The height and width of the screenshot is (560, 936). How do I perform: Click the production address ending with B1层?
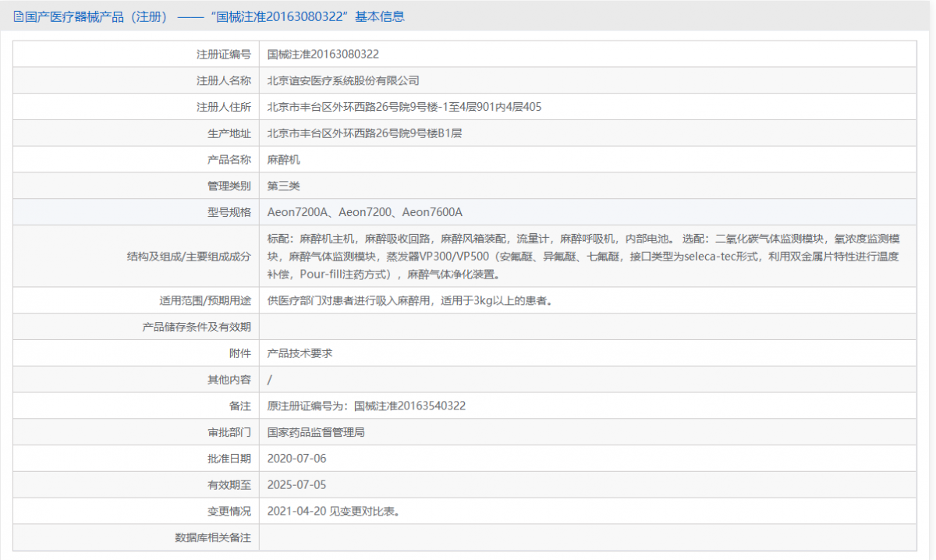(364, 133)
